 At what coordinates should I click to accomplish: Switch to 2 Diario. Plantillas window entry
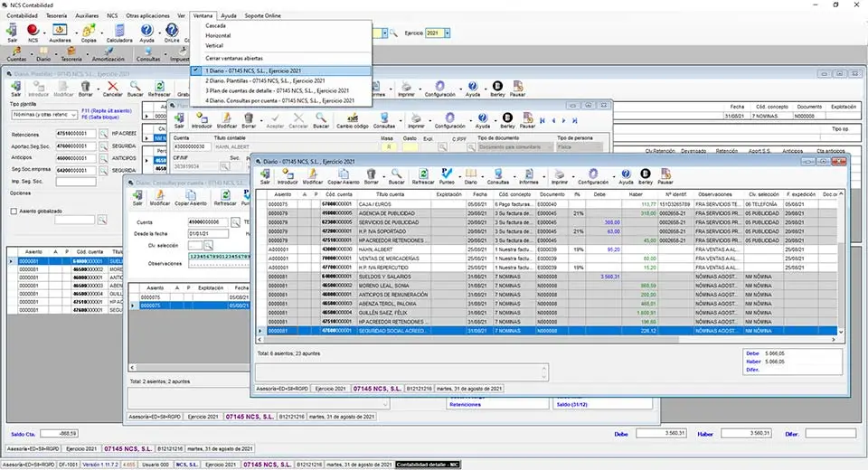(265, 80)
